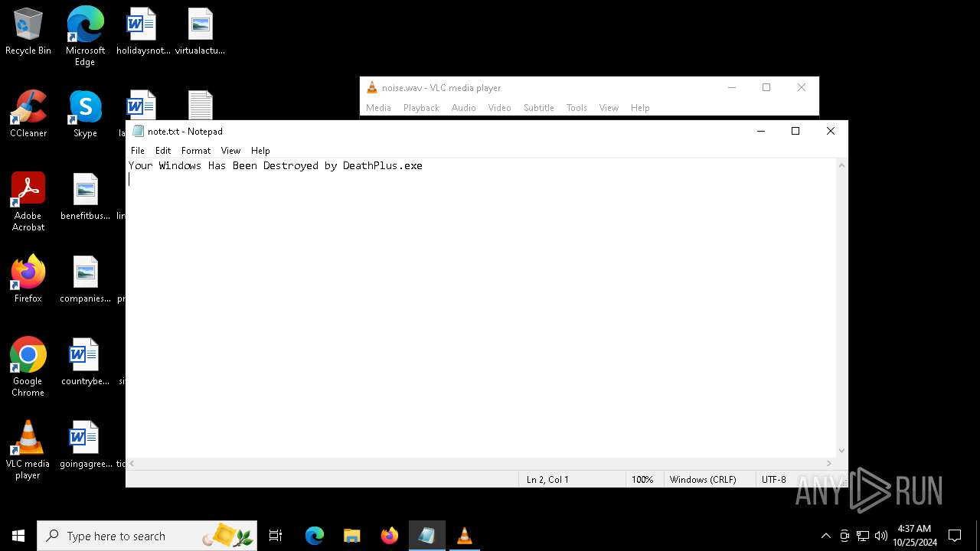Open the holidaysnot Word document icon
The width and height of the screenshot is (980, 551).
pyautogui.click(x=142, y=32)
